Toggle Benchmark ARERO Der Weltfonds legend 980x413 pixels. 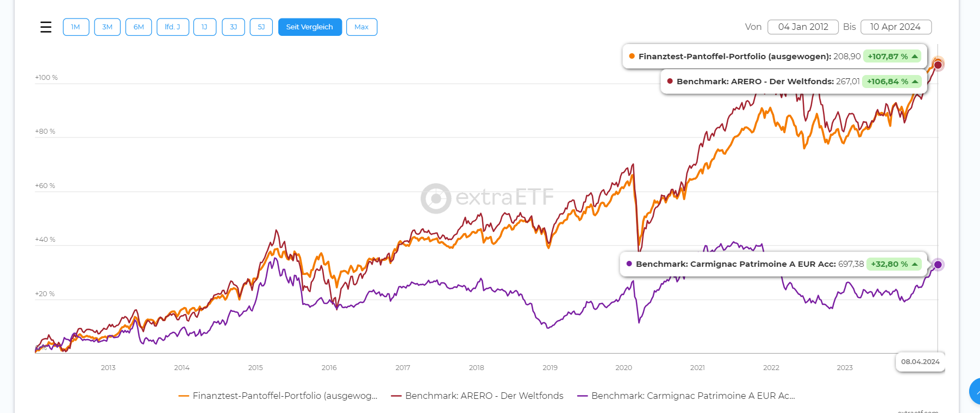[477, 396]
